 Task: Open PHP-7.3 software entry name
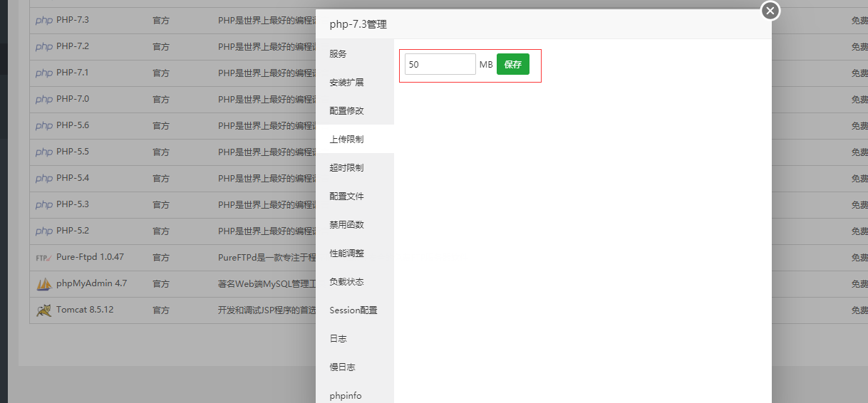73,20
